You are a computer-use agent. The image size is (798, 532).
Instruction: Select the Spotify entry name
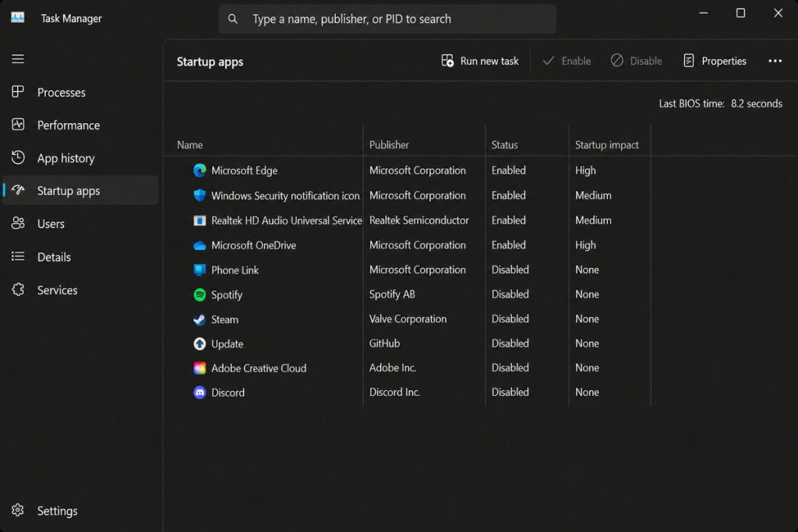[x=227, y=295]
